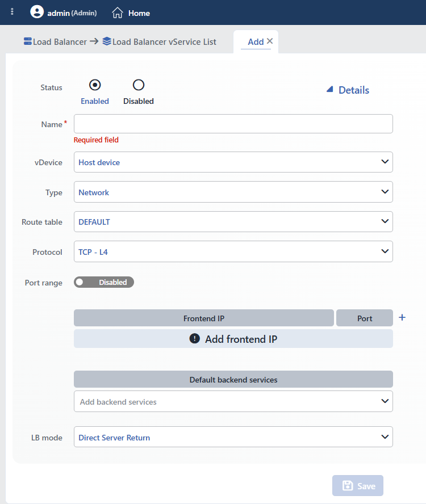Click into the Name input field
Screen dimensions: 426x504
pyautogui.click(x=233, y=124)
